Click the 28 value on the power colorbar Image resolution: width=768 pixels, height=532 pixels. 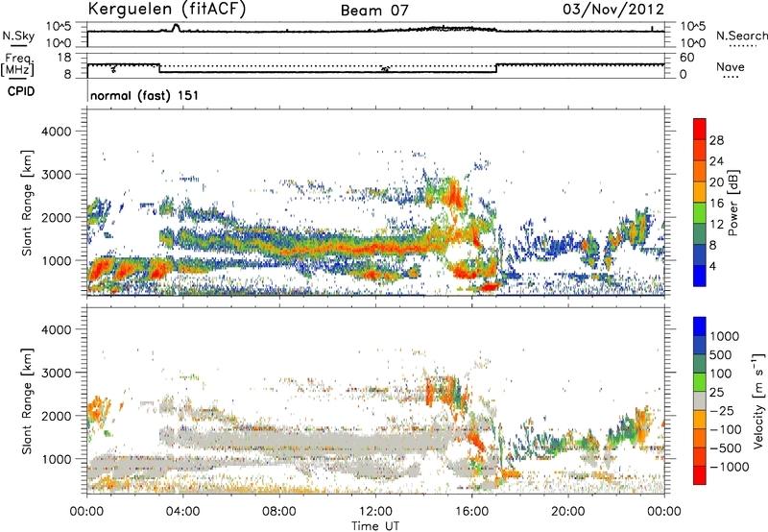click(x=716, y=140)
